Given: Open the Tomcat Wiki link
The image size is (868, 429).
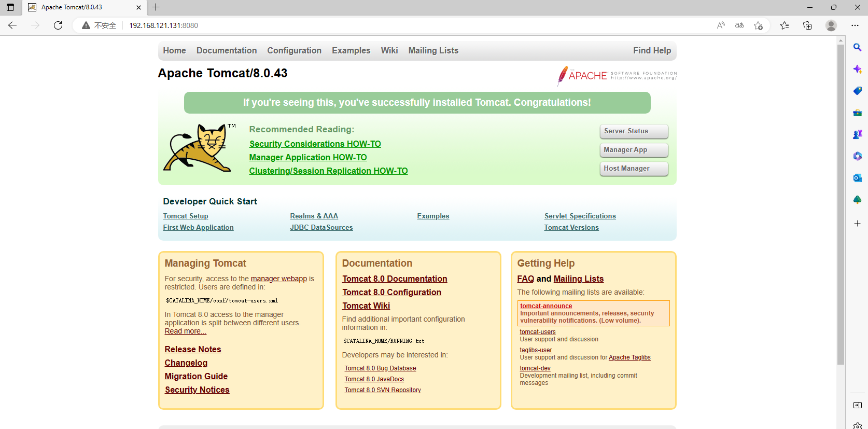Looking at the screenshot, I should 366,306.
